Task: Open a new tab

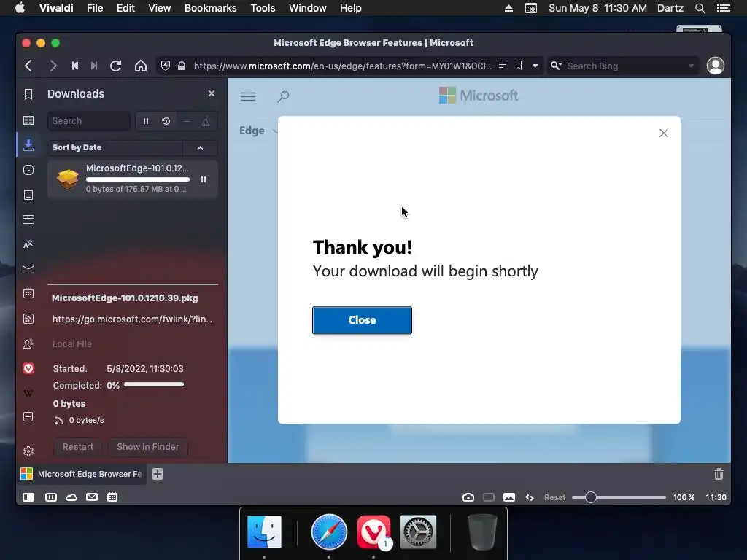Action: click(158, 474)
